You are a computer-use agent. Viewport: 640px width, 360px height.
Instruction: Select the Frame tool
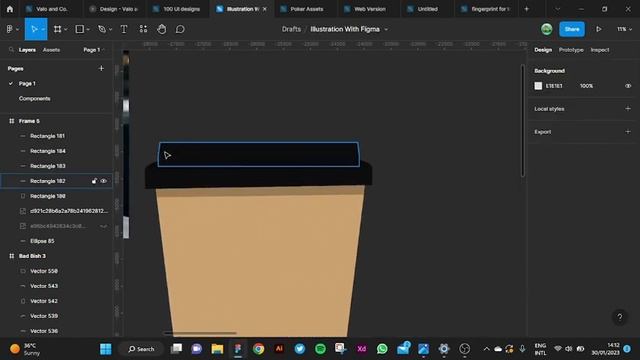58,29
